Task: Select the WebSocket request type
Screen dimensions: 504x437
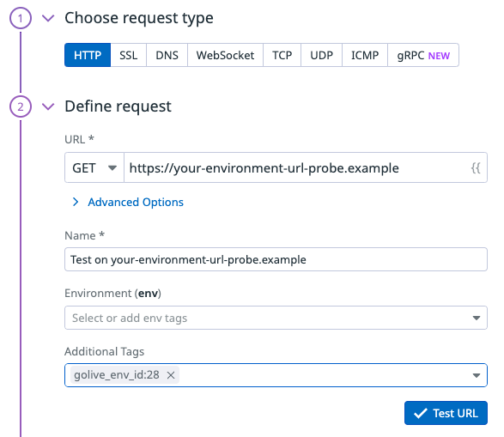Action: pyautogui.click(x=225, y=55)
